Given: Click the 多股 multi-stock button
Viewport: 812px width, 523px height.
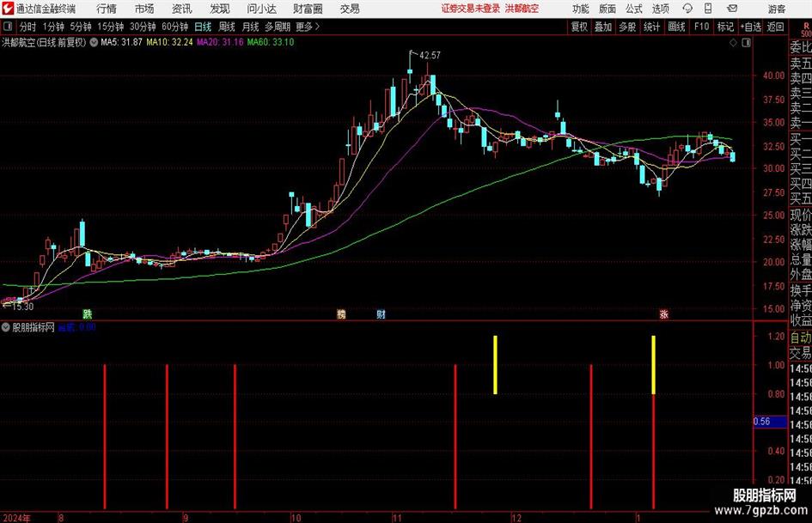Looking at the screenshot, I should 627,27.
